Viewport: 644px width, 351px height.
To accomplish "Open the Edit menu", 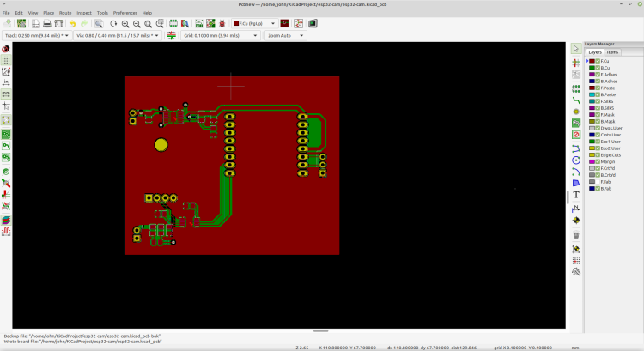I will click(19, 13).
